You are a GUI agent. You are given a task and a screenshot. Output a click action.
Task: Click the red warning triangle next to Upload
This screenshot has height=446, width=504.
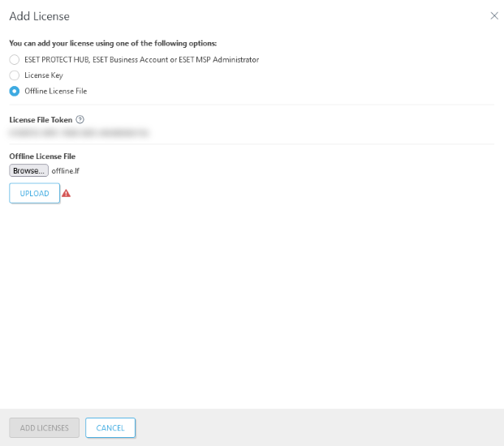(67, 193)
